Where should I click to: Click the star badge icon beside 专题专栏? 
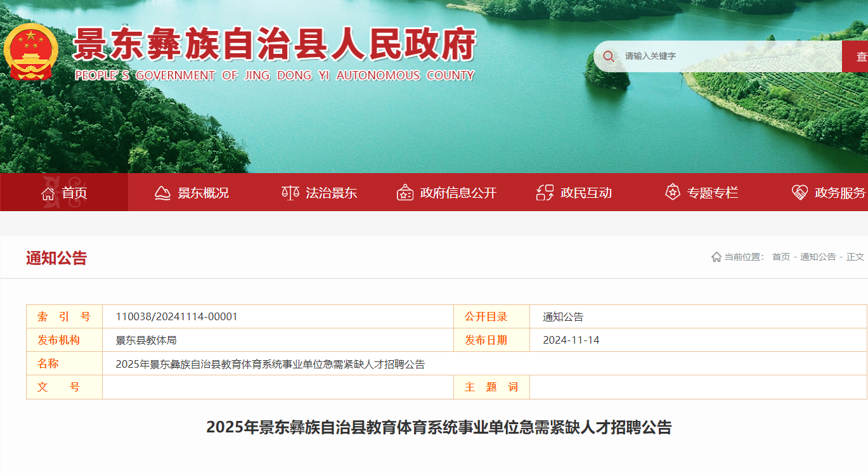[x=673, y=192]
